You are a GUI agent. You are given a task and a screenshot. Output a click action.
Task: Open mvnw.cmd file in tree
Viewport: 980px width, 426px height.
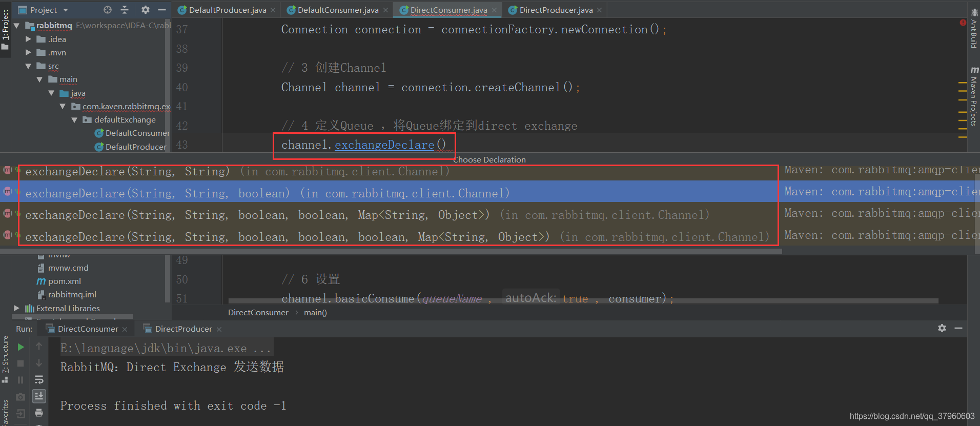(63, 268)
